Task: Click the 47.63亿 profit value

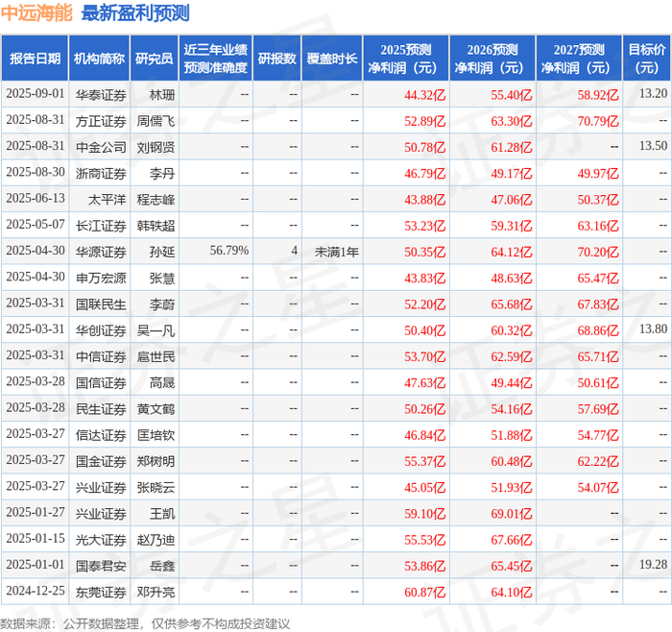Action: coord(425,382)
